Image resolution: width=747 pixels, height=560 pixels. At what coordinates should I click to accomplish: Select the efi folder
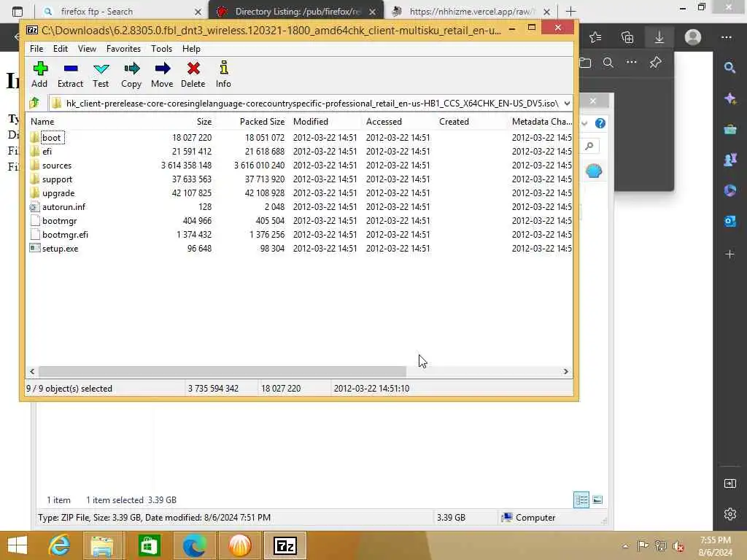coord(47,152)
